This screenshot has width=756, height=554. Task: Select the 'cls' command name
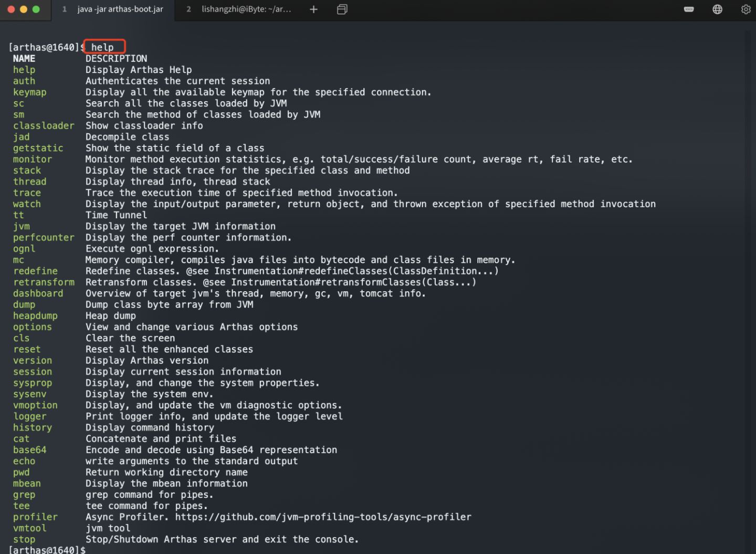pos(22,338)
